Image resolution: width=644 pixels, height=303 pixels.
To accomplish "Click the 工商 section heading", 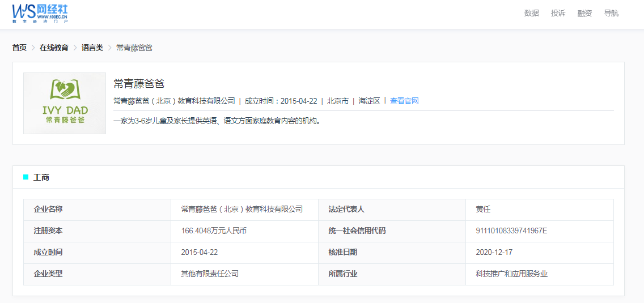I will pyautogui.click(x=41, y=177).
